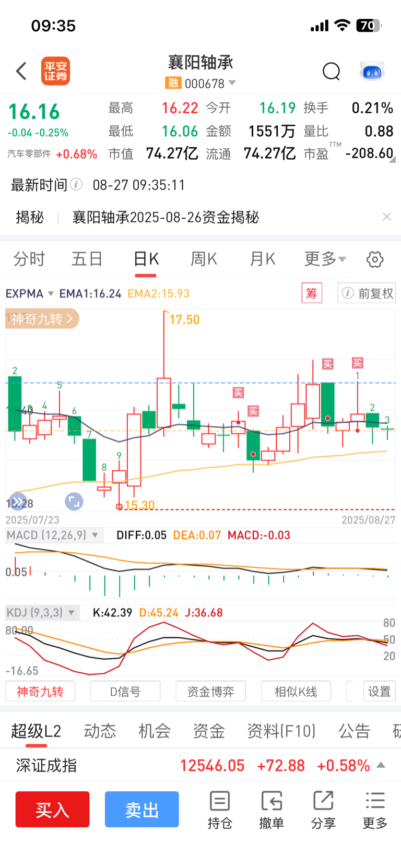Viewport: 401px width, 868px height.
Task: Tap the cellular signal bars icon
Action: tap(320, 26)
